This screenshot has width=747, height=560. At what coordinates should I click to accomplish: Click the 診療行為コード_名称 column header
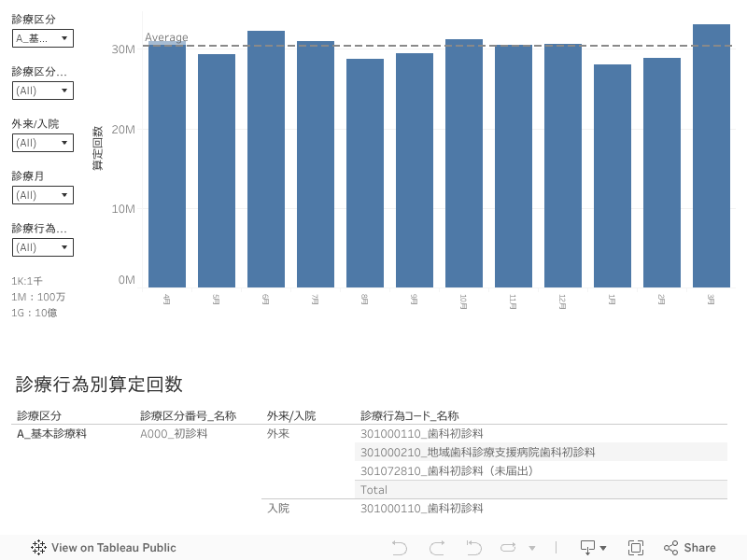point(410,415)
